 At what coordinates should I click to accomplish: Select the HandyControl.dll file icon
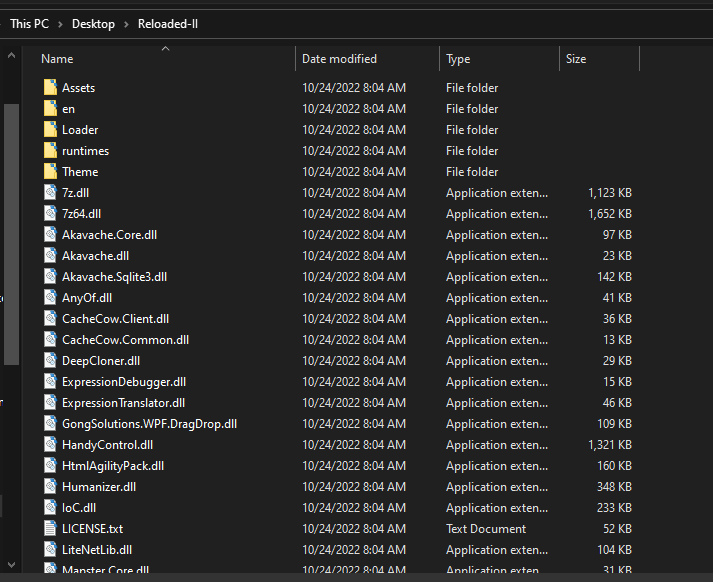coord(51,445)
